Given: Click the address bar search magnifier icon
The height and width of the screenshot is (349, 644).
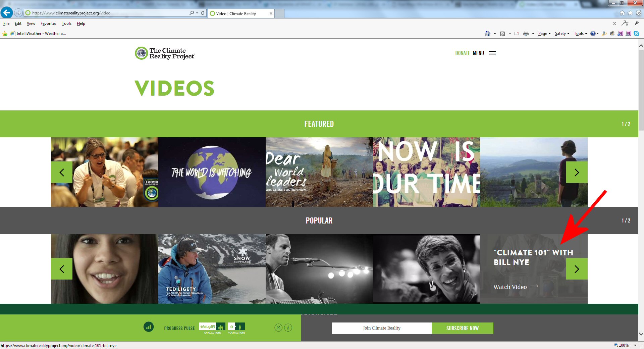Looking at the screenshot, I should [x=192, y=13].
